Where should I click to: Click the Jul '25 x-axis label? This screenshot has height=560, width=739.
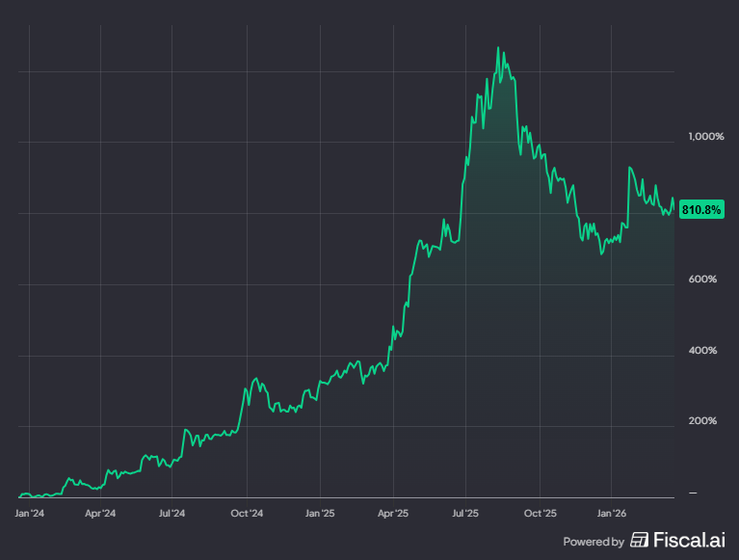[465, 514]
